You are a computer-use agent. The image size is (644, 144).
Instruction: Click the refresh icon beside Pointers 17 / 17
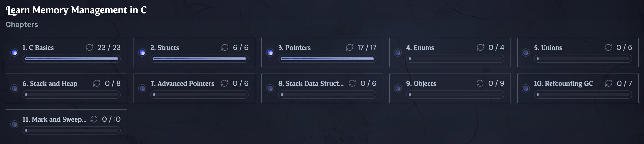[350, 47]
